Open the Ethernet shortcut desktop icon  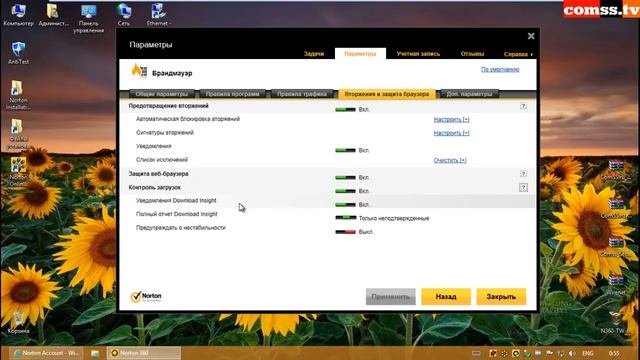click(158, 14)
